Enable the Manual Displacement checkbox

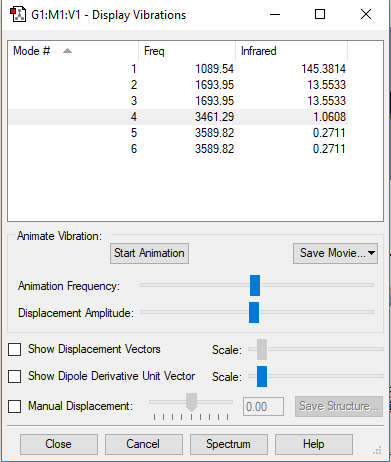coord(15,406)
